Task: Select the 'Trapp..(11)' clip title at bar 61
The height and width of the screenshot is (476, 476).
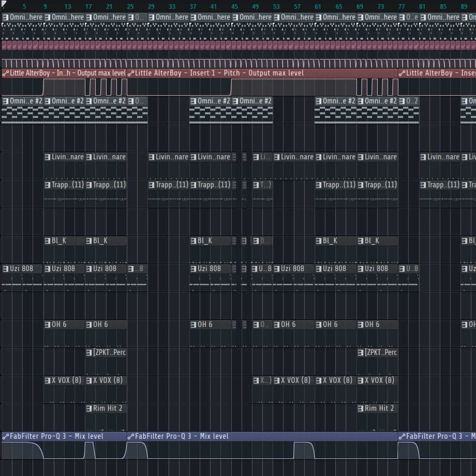Action: (339, 185)
